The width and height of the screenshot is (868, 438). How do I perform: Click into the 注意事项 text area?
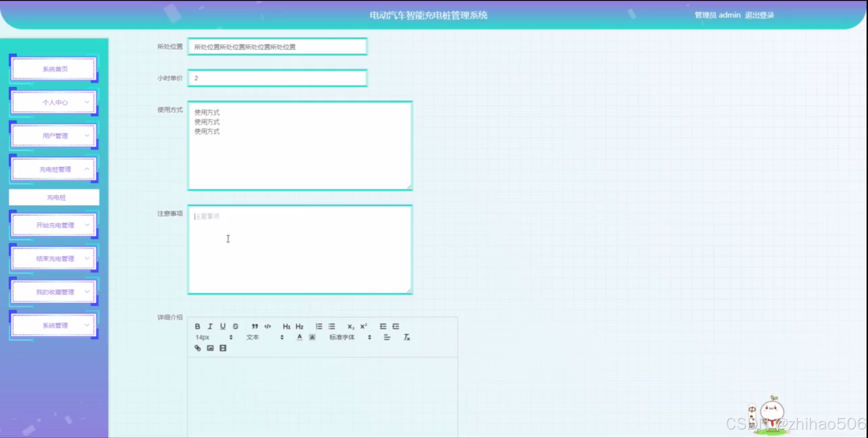pyautogui.click(x=300, y=250)
